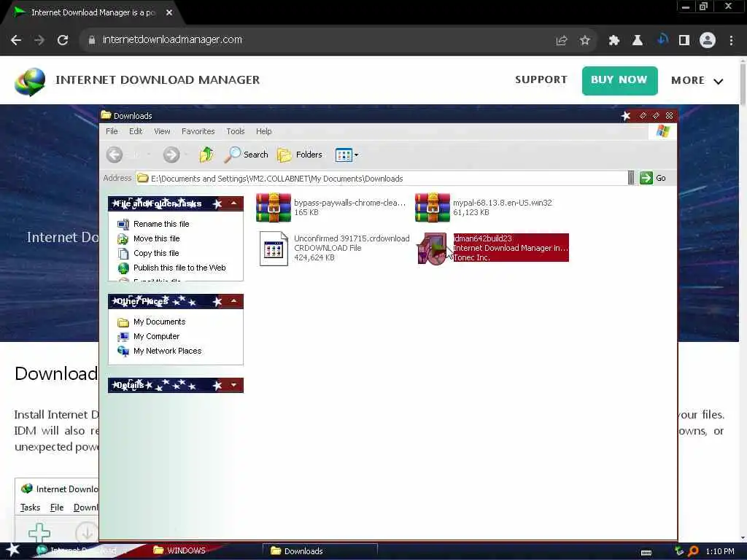Open Chrome Extensions puzzle icon

(x=614, y=41)
